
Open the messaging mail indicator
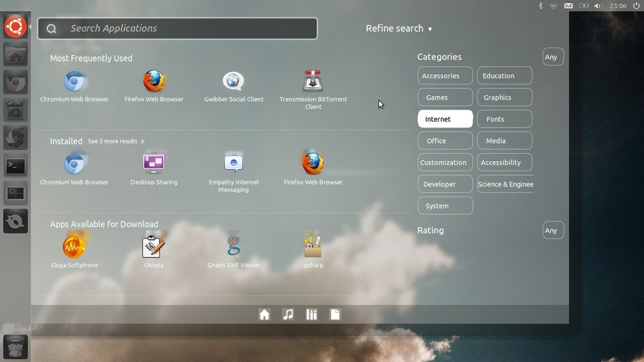(x=568, y=6)
